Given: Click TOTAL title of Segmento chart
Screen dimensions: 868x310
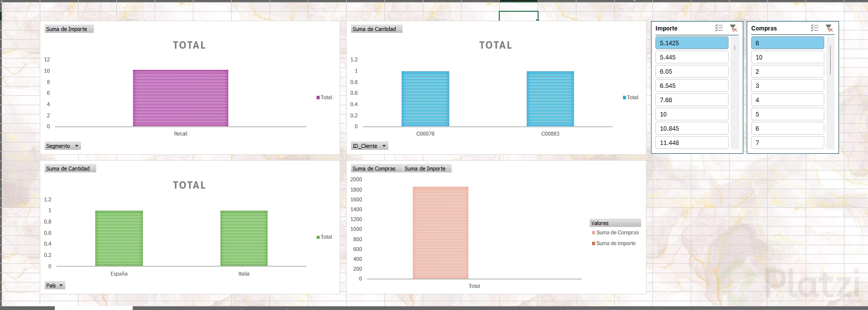Looking at the screenshot, I should tap(190, 45).
